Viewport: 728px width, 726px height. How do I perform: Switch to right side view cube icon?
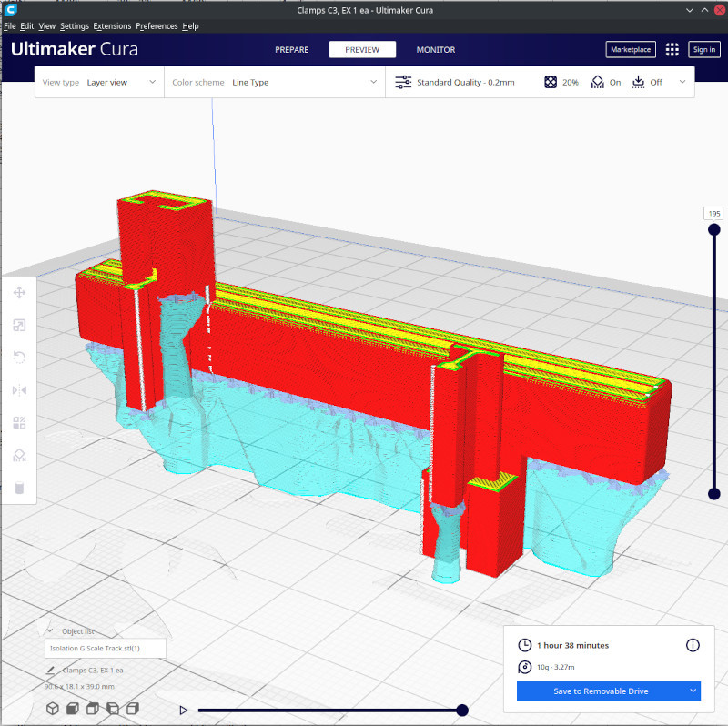[133, 709]
